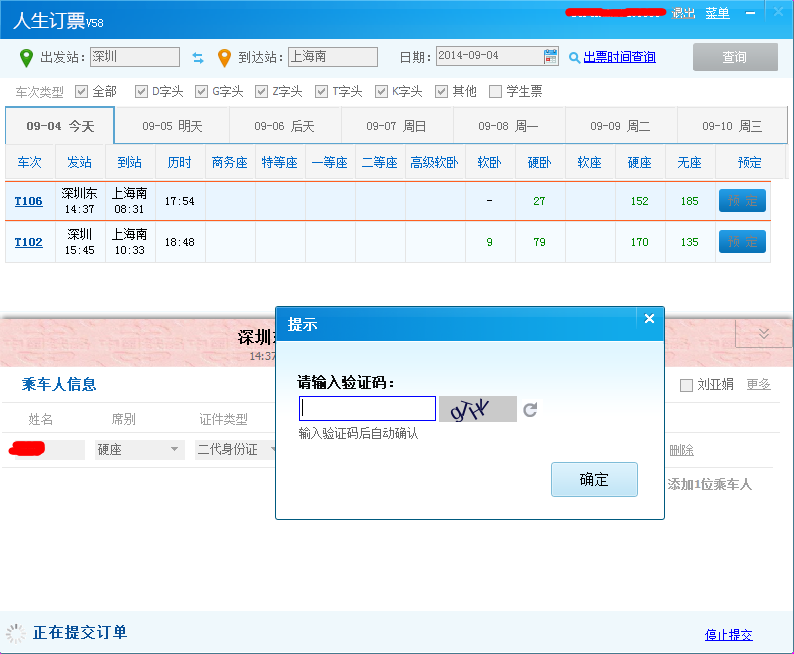Close the 提示 dialog
The image size is (794, 654).
649,319
